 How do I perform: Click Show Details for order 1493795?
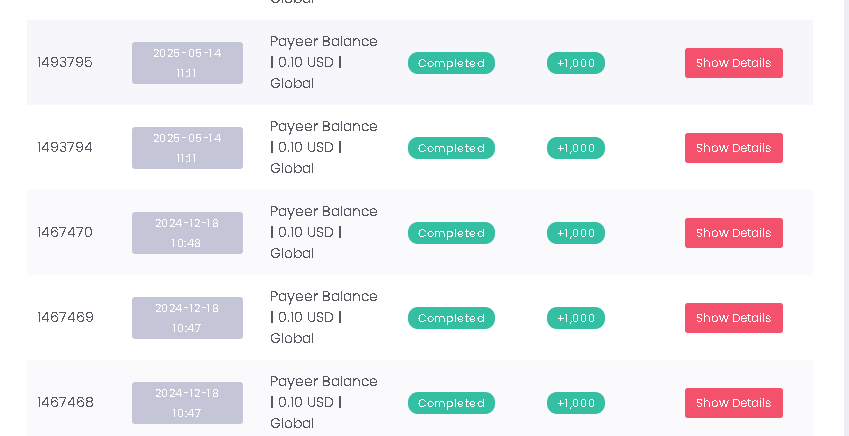coord(733,63)
